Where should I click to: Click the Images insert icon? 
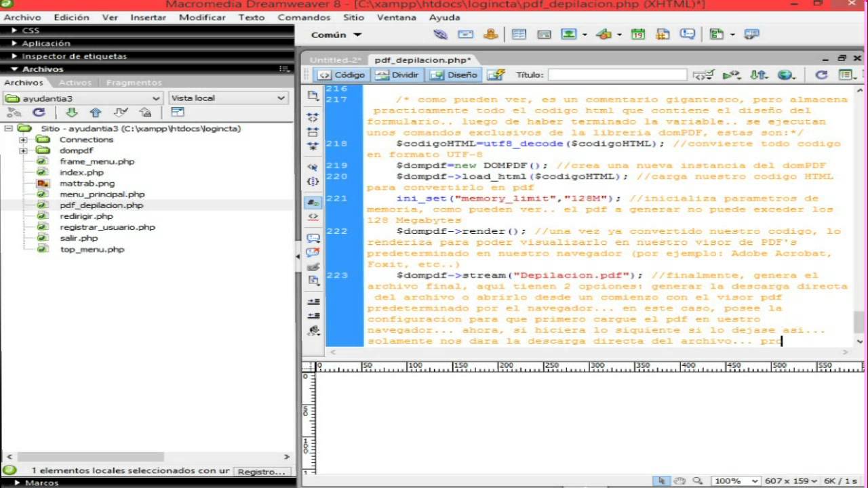click(569, 35)
